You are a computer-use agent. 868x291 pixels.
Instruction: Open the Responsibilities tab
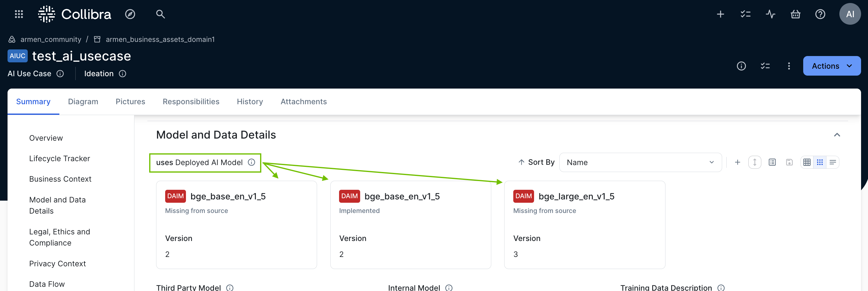(x=191, y=102)
